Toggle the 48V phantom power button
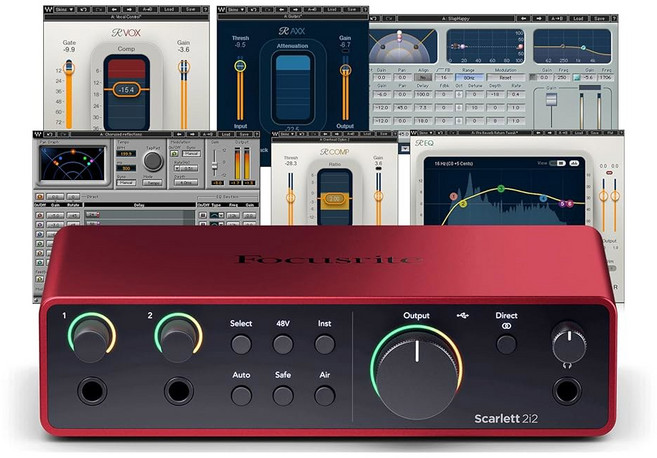The image size is (657, 458). click(283, 344)
